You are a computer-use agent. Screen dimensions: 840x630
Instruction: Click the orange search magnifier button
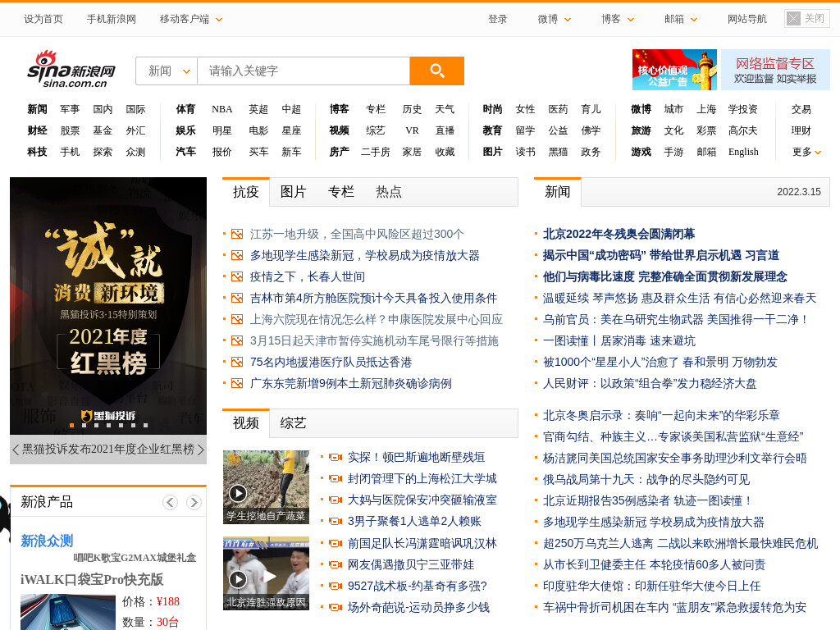[436, 71]
